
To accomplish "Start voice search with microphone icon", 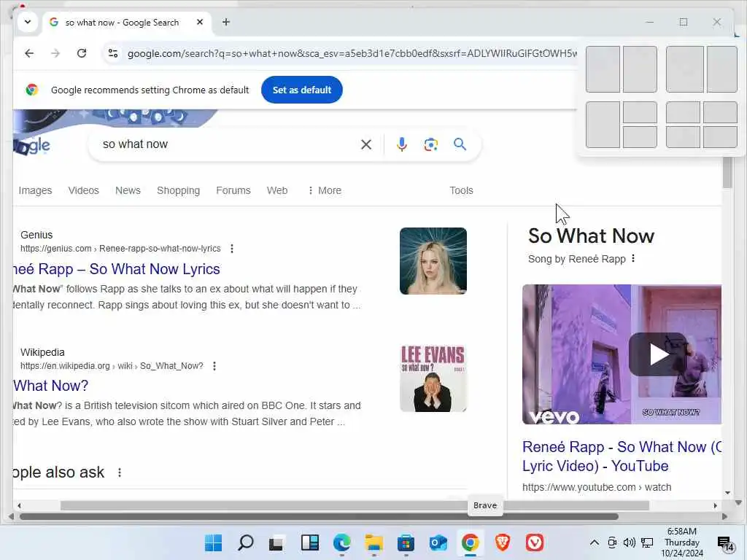I will coord(402,144).
